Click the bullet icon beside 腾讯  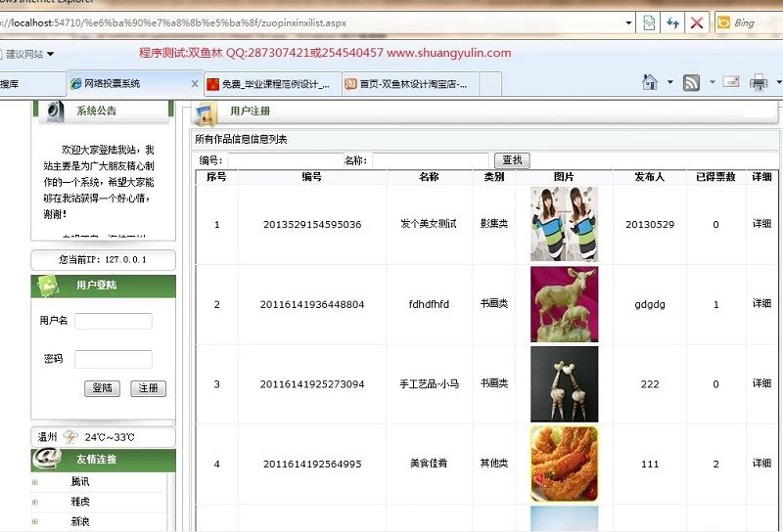[35, 482]
